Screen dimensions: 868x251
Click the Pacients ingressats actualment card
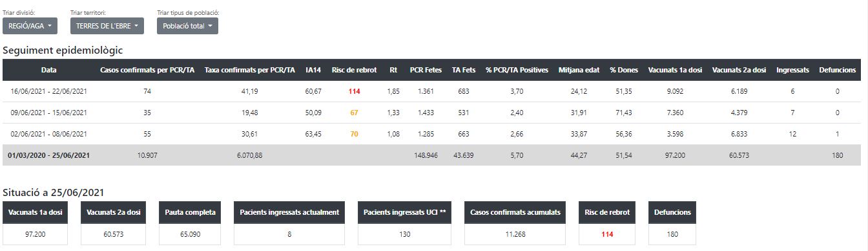(289, 223)
